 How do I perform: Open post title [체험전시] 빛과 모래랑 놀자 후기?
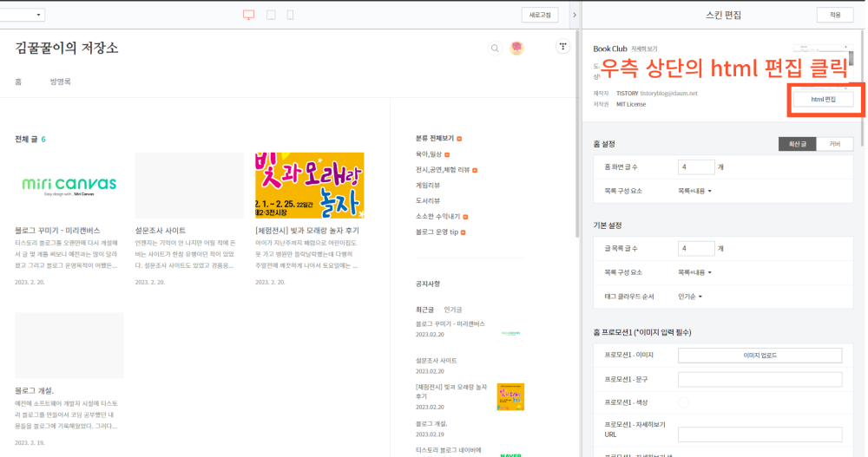click(307, 231)
